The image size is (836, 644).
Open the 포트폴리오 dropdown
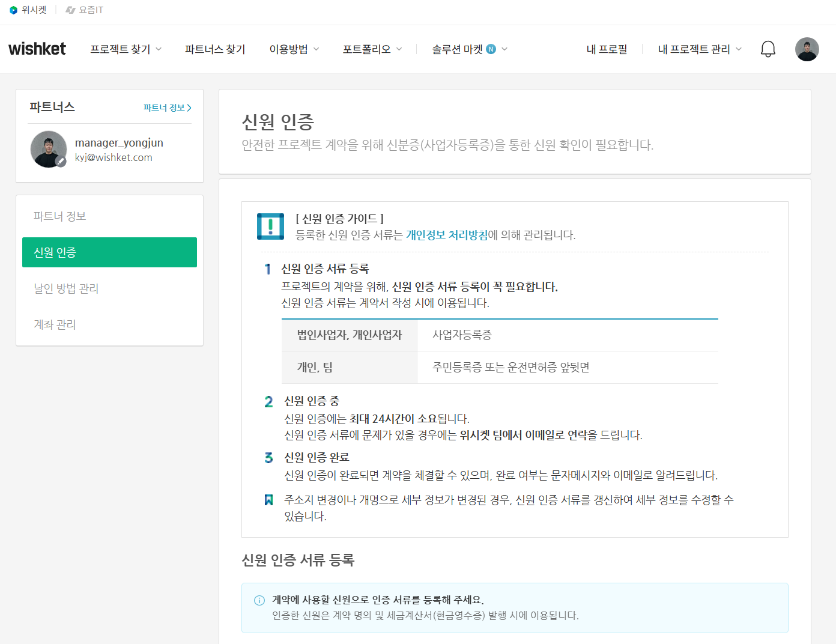click(x=372, y=49)
